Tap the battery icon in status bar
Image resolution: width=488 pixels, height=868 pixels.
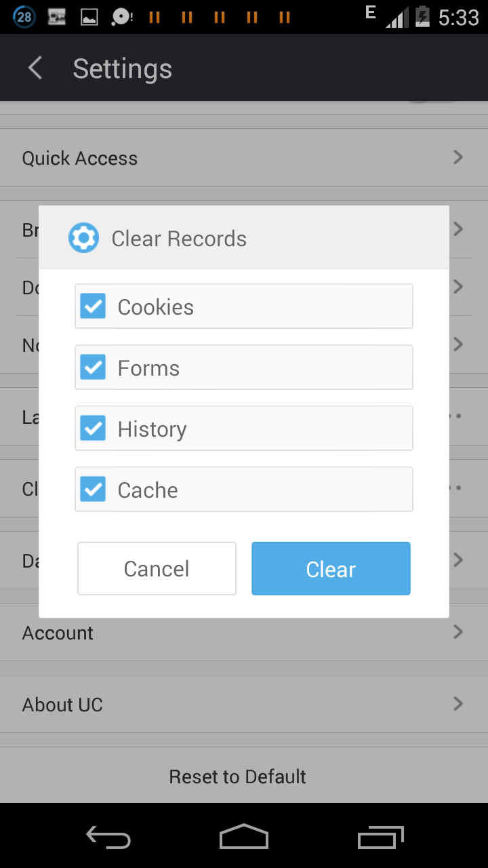pos(422,16)
